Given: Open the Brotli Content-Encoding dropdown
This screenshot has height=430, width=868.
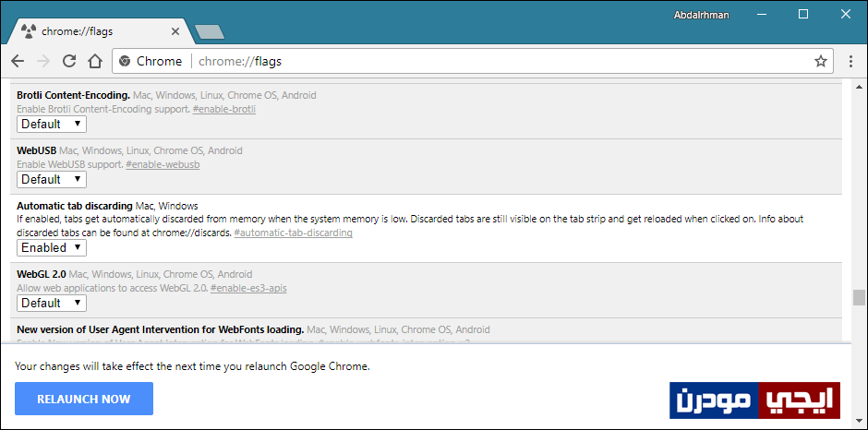Looking at the screenshot, I should coord(52,124).
